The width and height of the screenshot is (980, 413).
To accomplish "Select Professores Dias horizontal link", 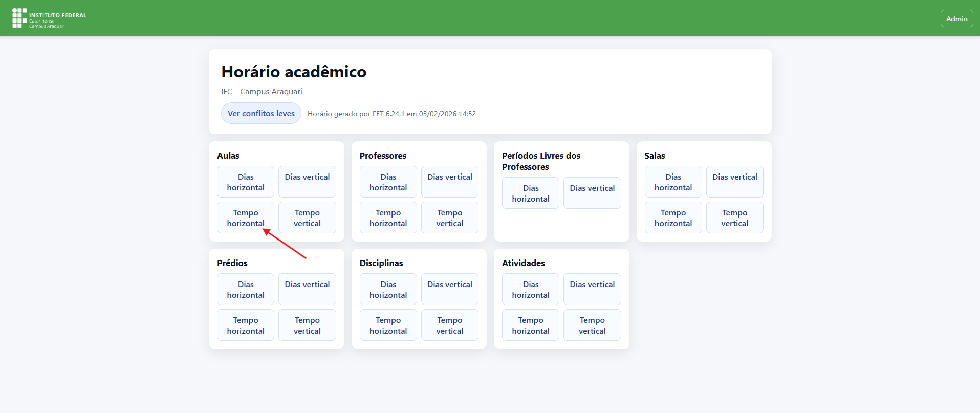I will click(388, 182).
